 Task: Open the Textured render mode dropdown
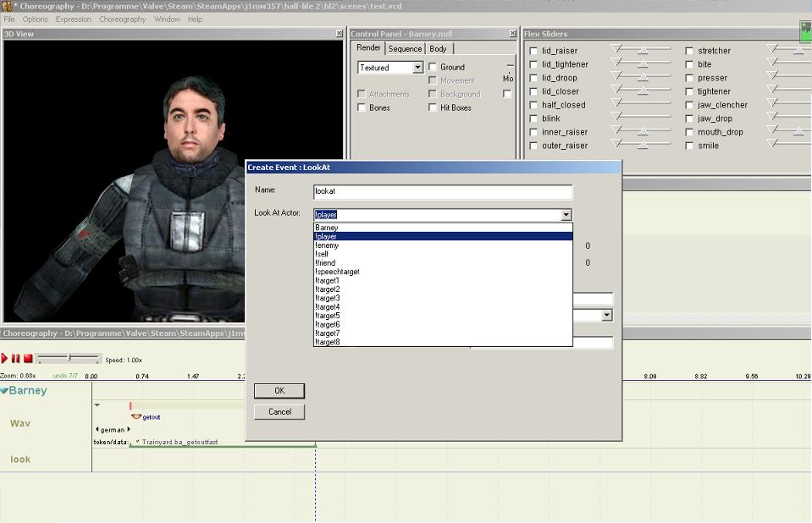[x=417, y=68]
